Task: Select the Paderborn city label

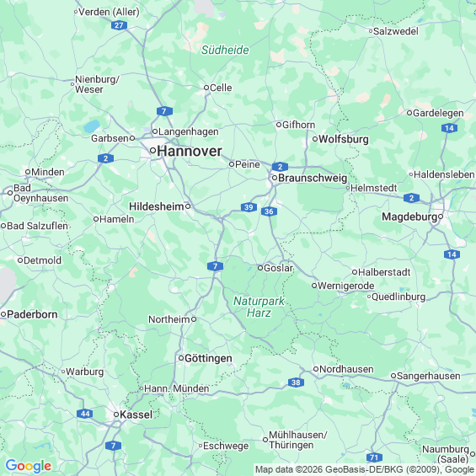Action: pos(32,314)
